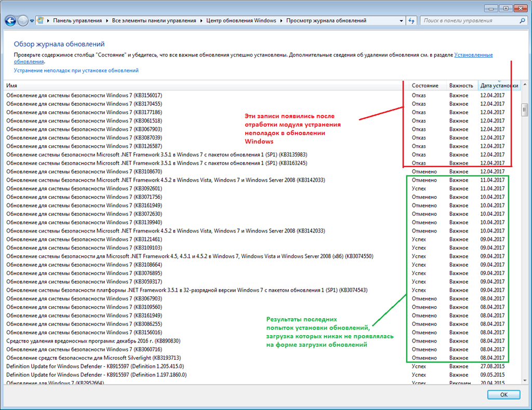Select the .NET Framework 3.5.1 row KB3074543

(x=262, y=291)
